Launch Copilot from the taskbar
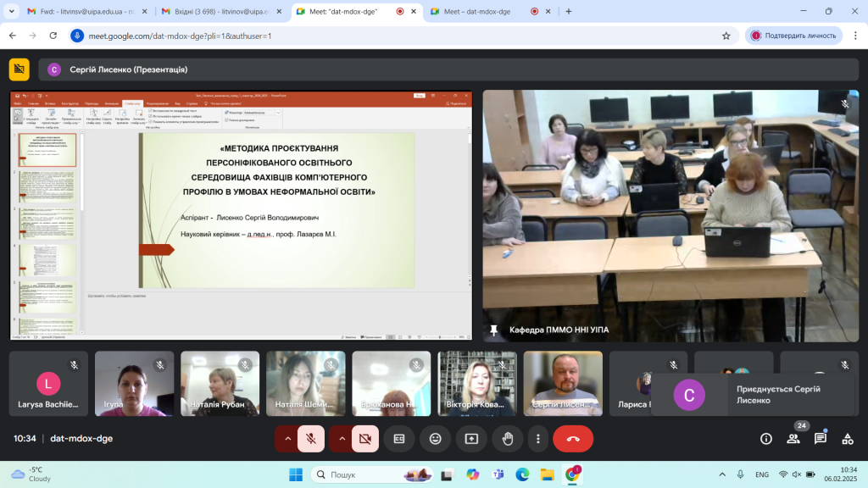 point(472,474)
